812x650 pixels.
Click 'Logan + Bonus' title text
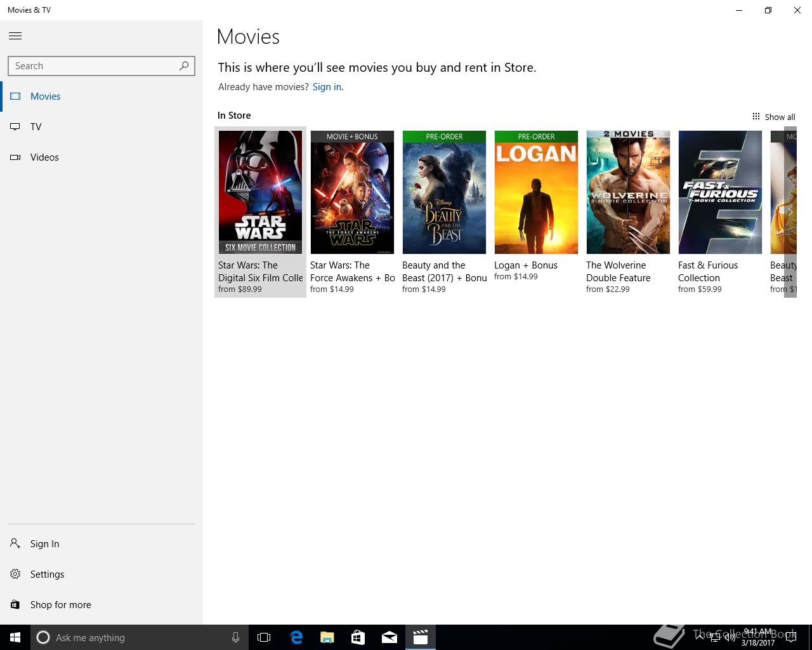click(526, 265)
